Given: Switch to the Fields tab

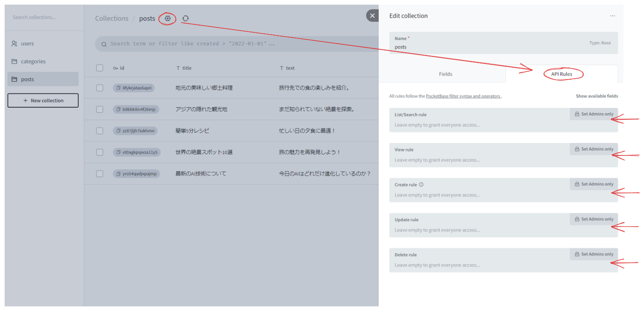Looking at the screenshot, I should click(x=446, y=74).
